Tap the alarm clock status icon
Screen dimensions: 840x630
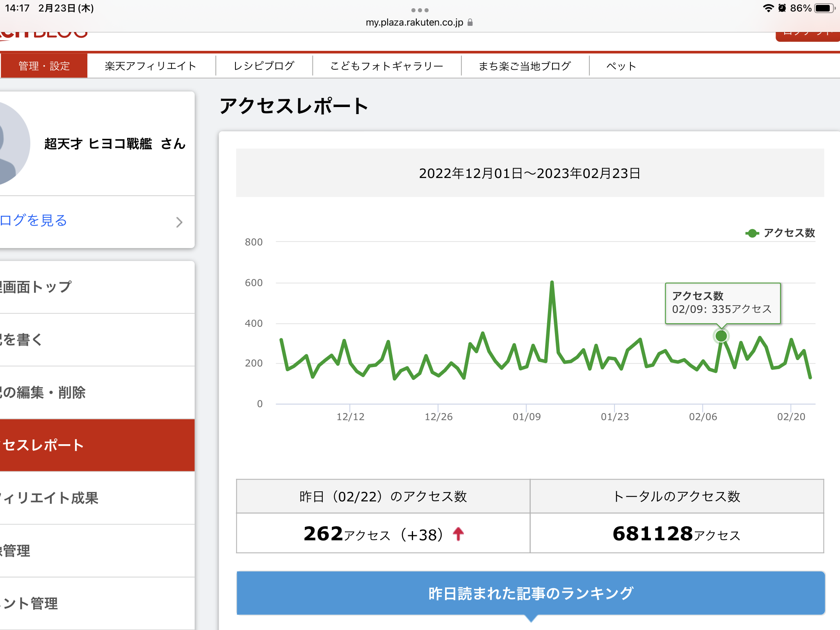[782, 8]
